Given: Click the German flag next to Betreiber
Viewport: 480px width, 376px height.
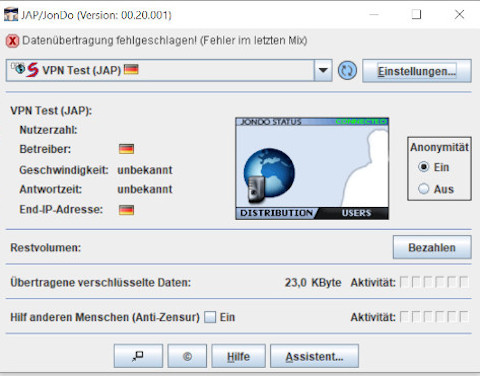Looking at the screenshot, I should point(126,149).
